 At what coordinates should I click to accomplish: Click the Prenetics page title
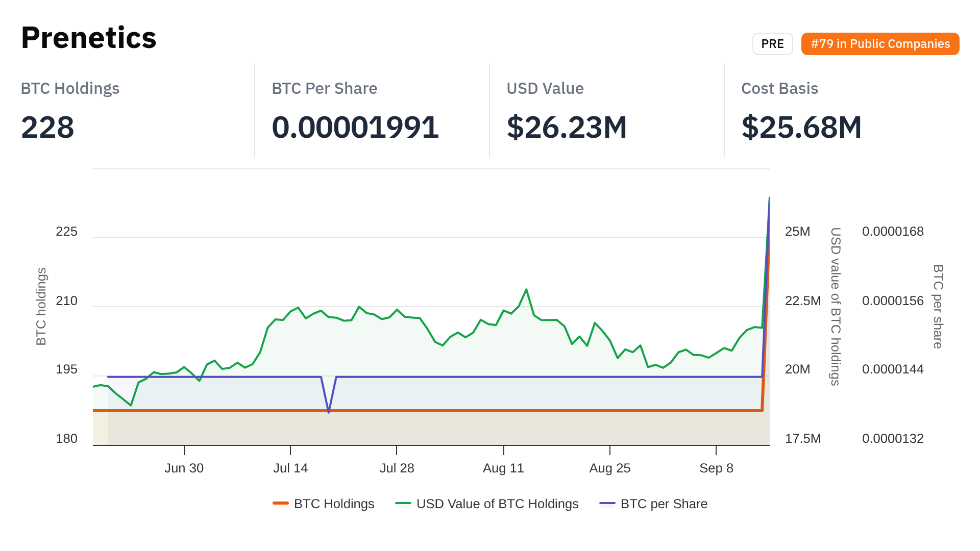89,38
